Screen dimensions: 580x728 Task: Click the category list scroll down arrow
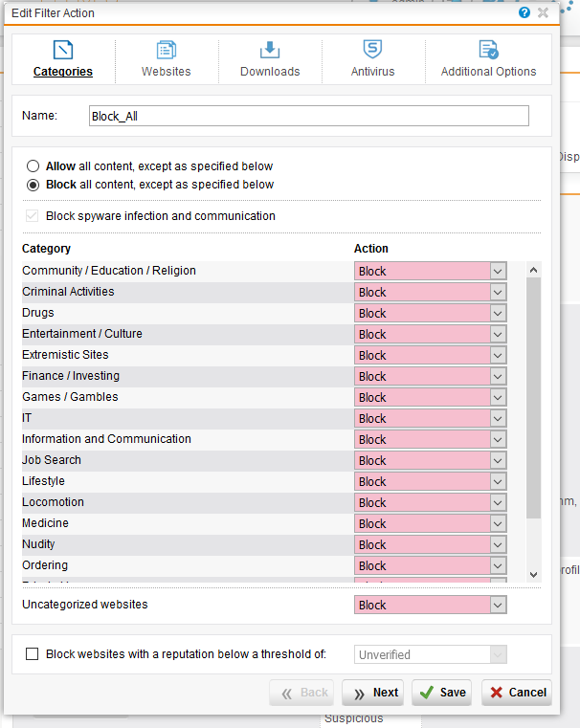coord(533,575)
